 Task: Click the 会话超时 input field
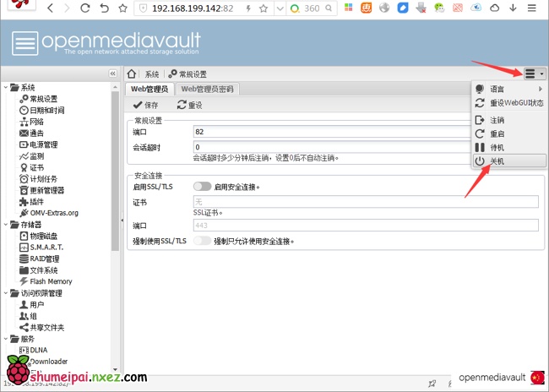click(365, 146)
